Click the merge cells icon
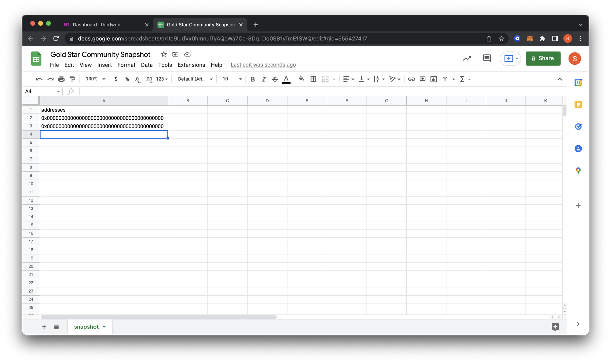The height and width of the screenshot is (364, 611). click(325, 79)
